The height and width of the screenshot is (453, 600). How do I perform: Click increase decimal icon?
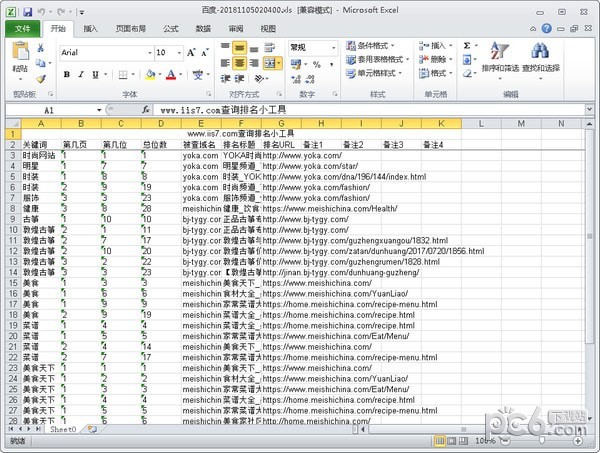296,79
